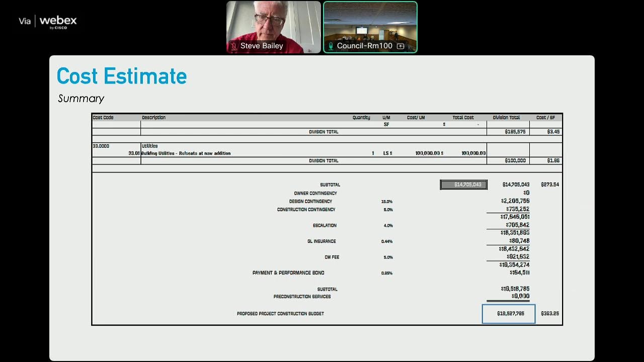The image size is (644, 362).
Task: Click the ESCALATION label
Action: click(325, 226)
